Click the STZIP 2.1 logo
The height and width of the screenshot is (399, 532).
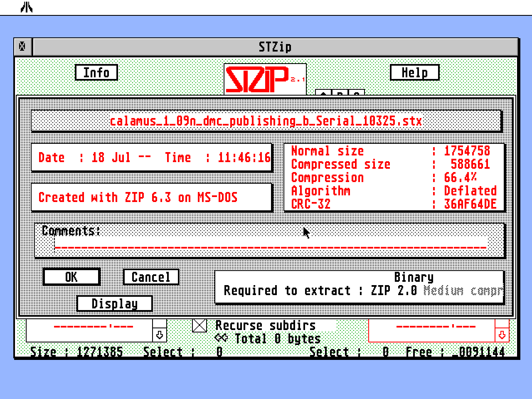coord(265,79)
